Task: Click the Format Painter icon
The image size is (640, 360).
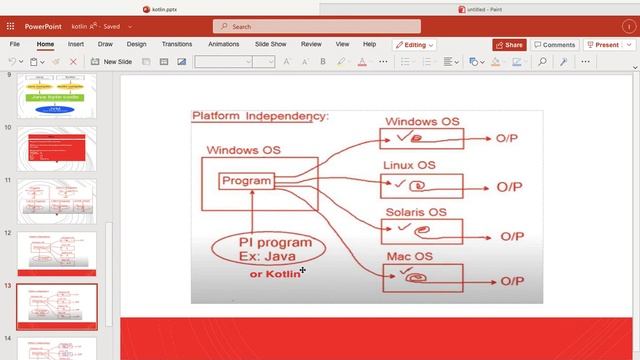Action: 56,62
